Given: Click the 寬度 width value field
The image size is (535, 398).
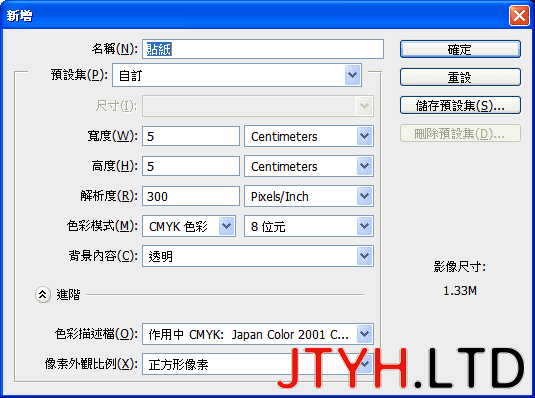Looking at the screenshot, I should click(x=191, y=136).
